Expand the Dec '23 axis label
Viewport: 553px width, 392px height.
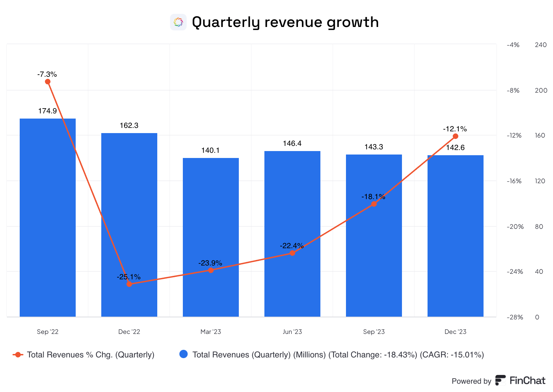tap(456, 332)
